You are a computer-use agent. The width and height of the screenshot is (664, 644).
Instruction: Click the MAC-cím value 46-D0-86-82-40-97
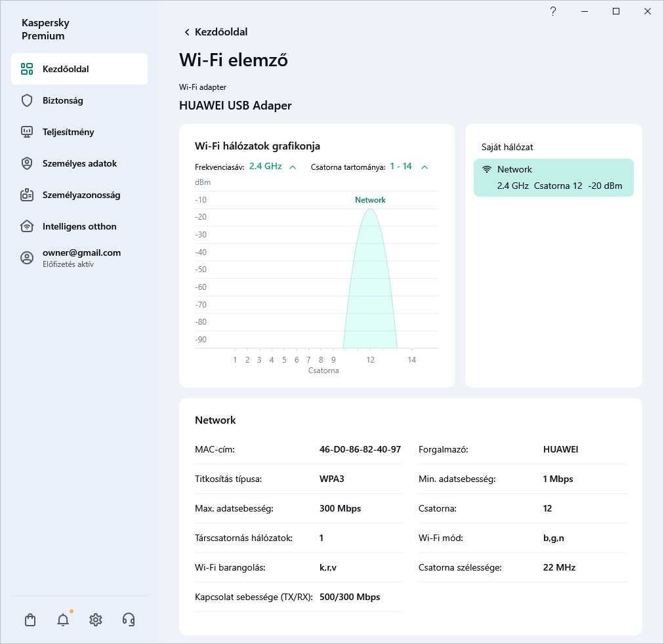tap(360, 450)
